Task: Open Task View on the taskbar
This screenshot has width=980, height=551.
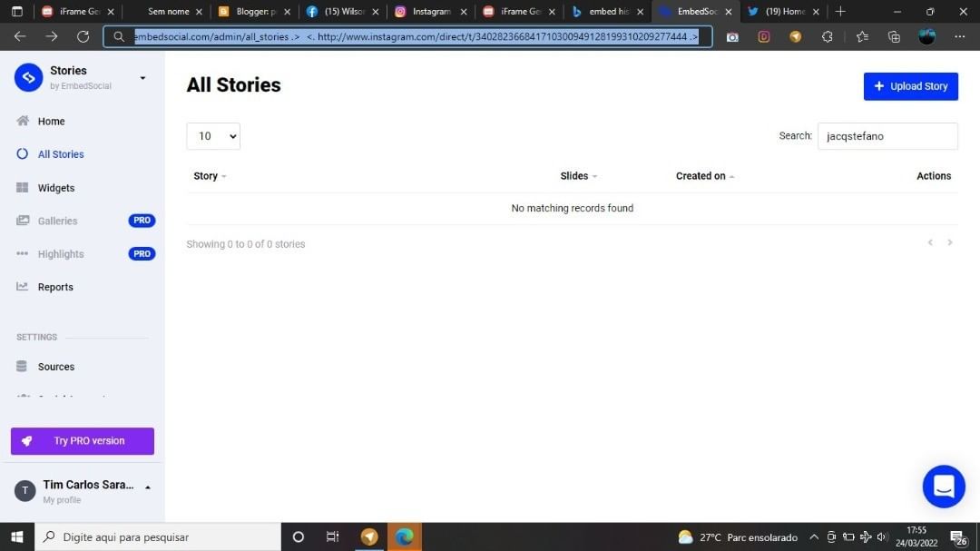Action: click(x=332, y=537)
